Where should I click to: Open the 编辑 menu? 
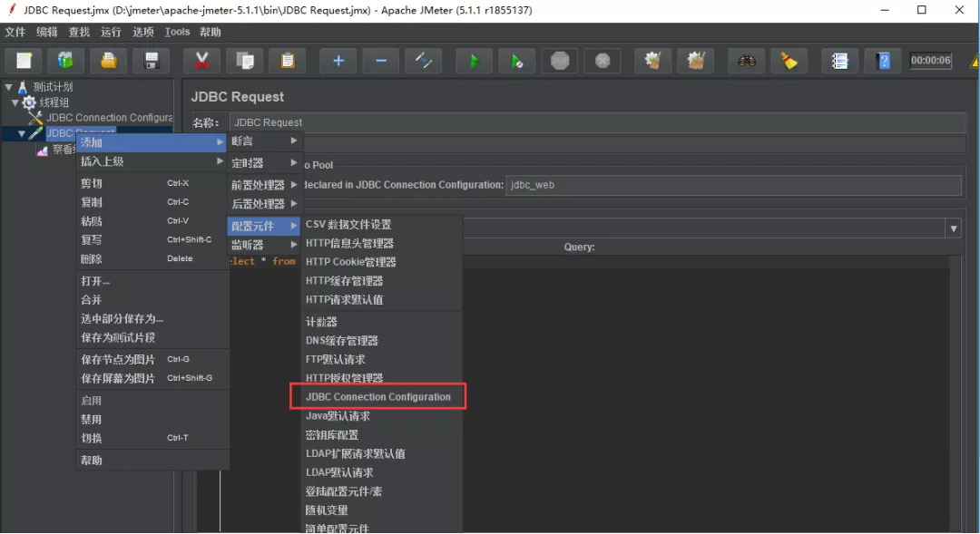(47, 32)
